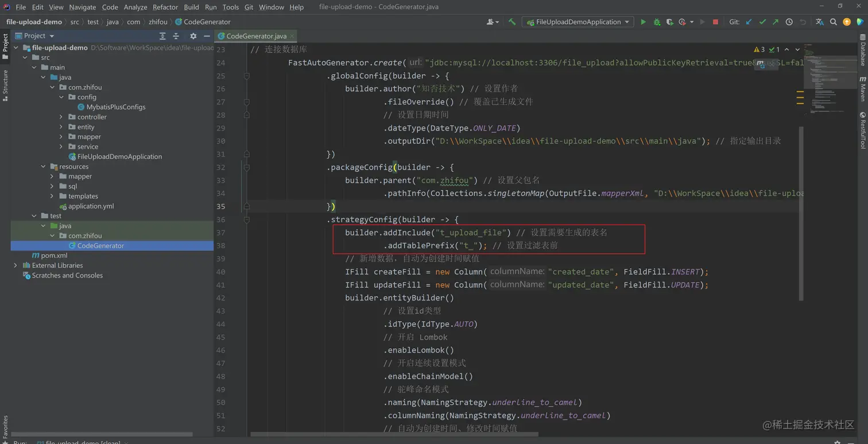Collapse all in Project panel

click(x=176, y=36)
